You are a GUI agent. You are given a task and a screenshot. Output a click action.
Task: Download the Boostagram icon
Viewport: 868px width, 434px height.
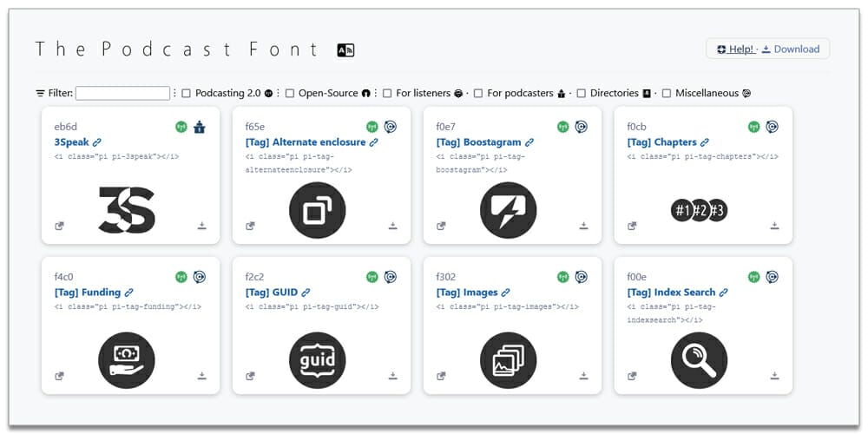(x=583, y=226)
